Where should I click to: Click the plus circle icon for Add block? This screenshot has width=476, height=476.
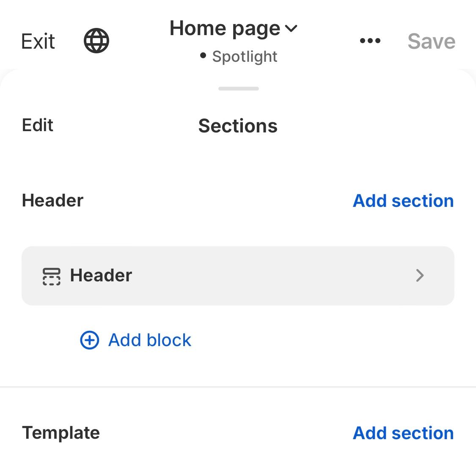coord(90,340)
